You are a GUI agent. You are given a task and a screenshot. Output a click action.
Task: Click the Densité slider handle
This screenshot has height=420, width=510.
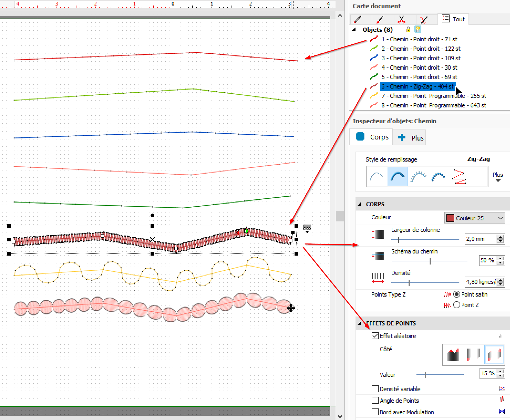click(x=409, y=283)
